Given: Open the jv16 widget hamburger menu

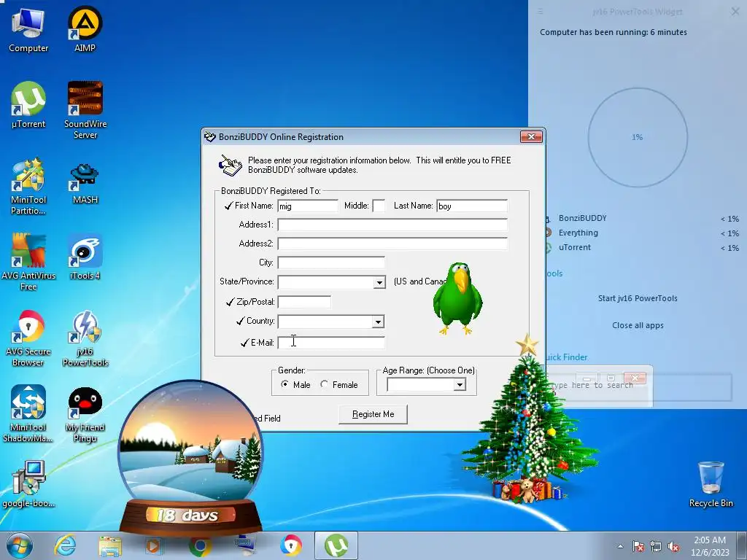Looking at the screenshot, I should 541,12.
